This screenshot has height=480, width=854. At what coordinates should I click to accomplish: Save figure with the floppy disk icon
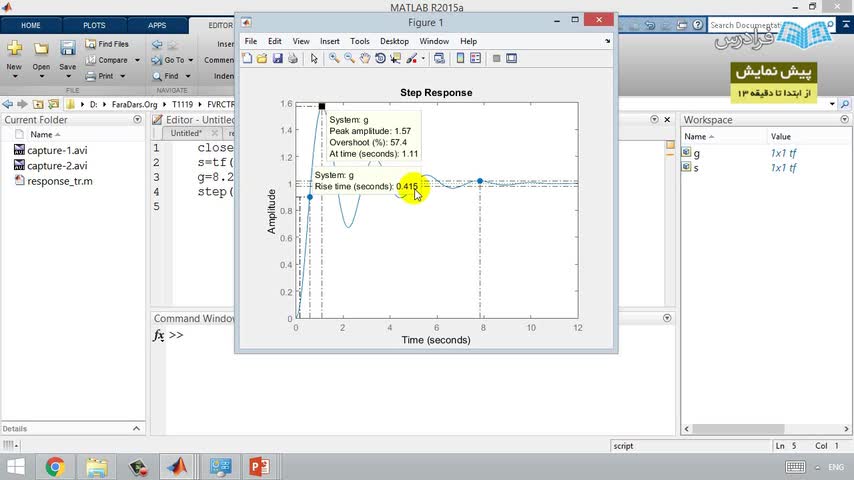[278, 58]
